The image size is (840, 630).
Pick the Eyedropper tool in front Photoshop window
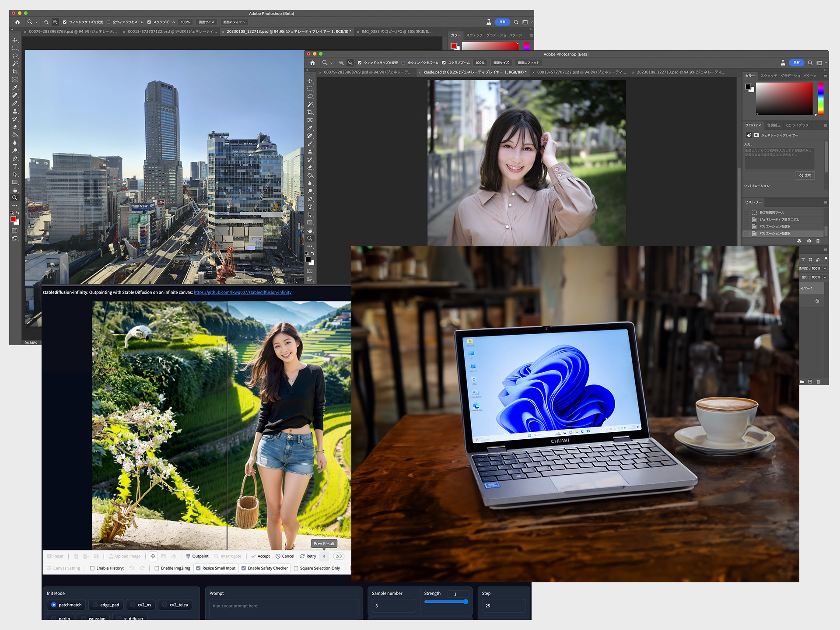[x=310, y=128]
